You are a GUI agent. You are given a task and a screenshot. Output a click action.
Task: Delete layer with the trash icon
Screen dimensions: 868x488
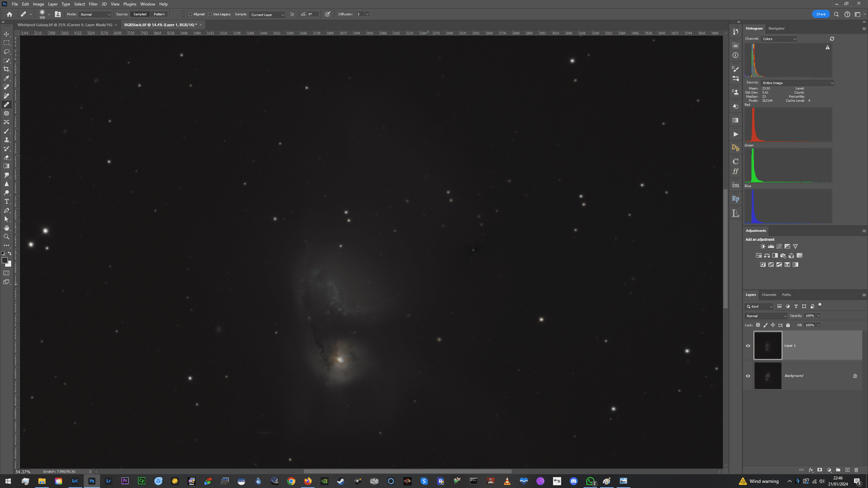[x=856, y=470]
